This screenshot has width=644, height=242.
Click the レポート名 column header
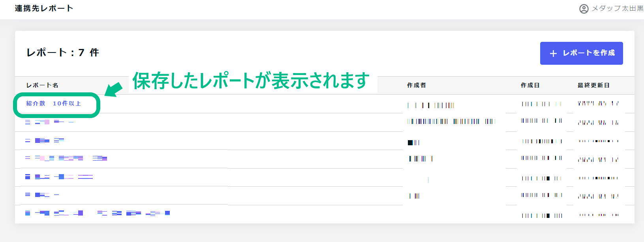click(42, 85)
